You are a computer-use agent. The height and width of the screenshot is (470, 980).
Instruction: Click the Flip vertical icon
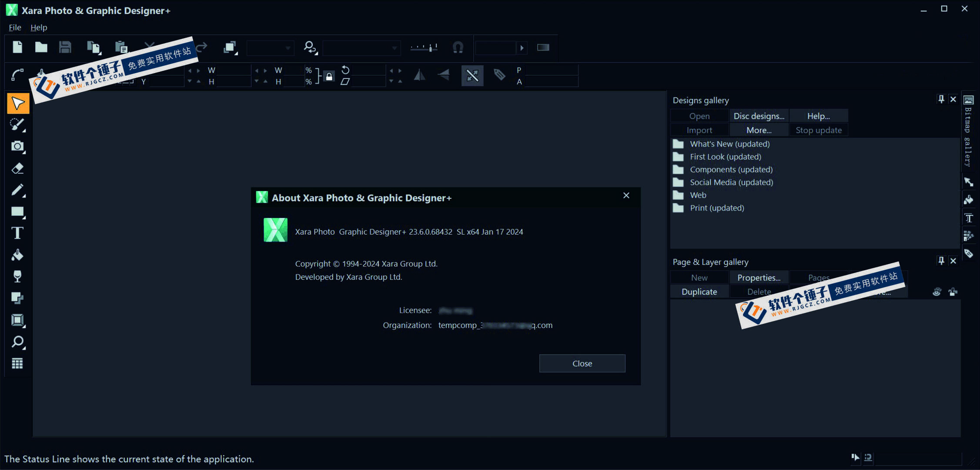click(x=444, y=75)
